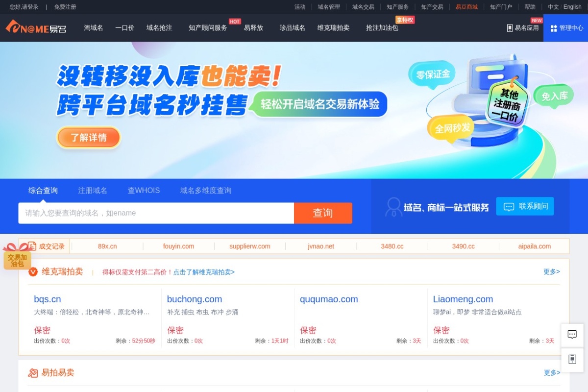
Task: Click the 维克瑞拍卖 section icon
Action: pyautogui.click(x=33, y=272)
